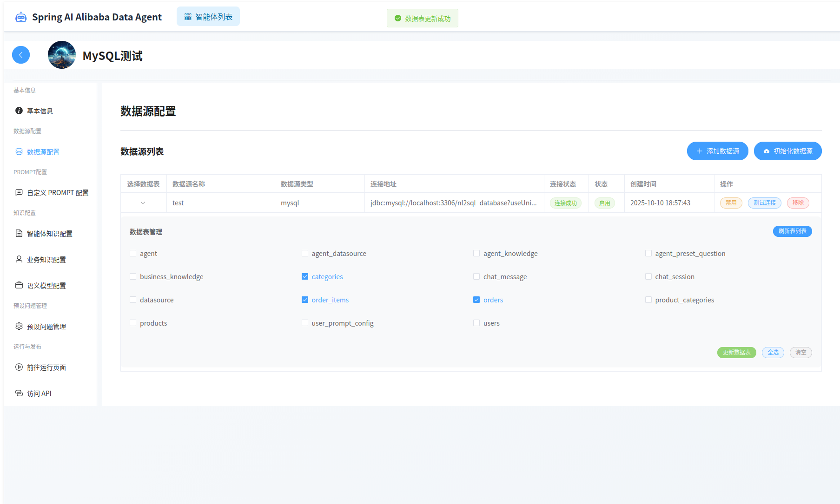The height and width of the screenshot is (504, 840).
Task: Click the blue back arrow button
Action: (x=21, y=55)
